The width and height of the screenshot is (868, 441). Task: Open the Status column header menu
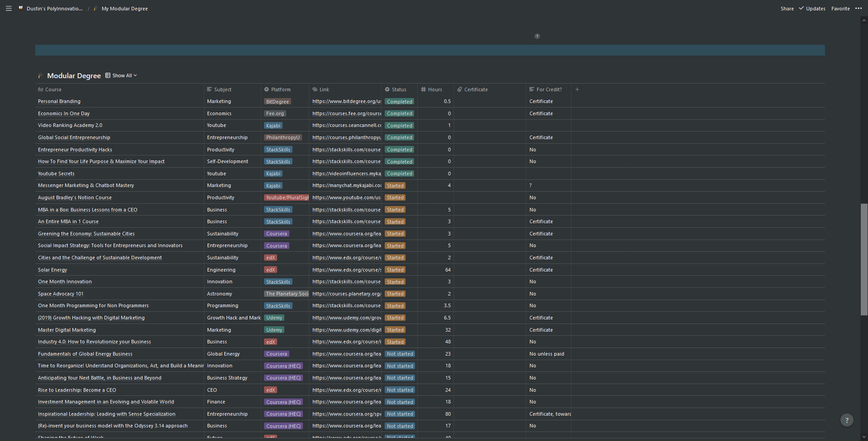pyautogui.click(x=399, y=89)
